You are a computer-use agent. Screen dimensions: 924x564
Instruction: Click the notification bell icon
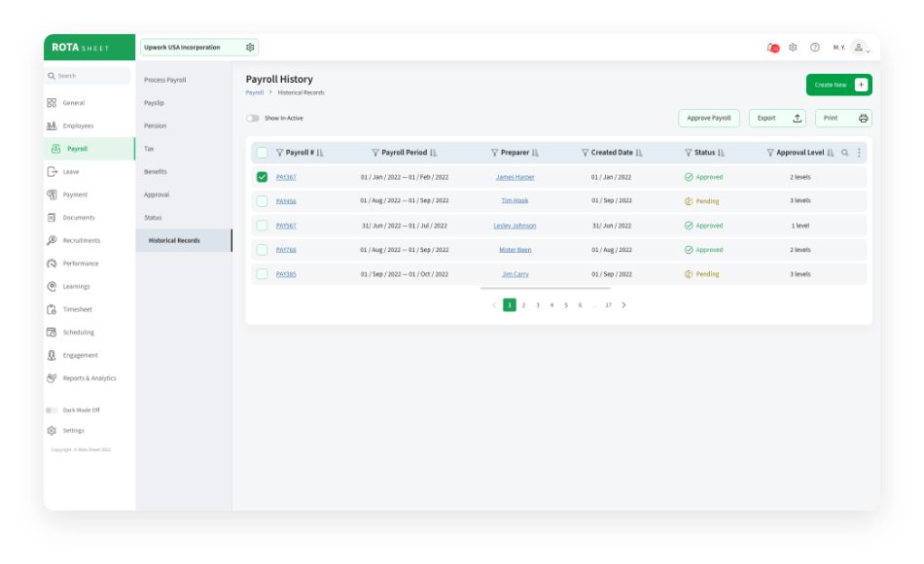[x=772, y=48]
